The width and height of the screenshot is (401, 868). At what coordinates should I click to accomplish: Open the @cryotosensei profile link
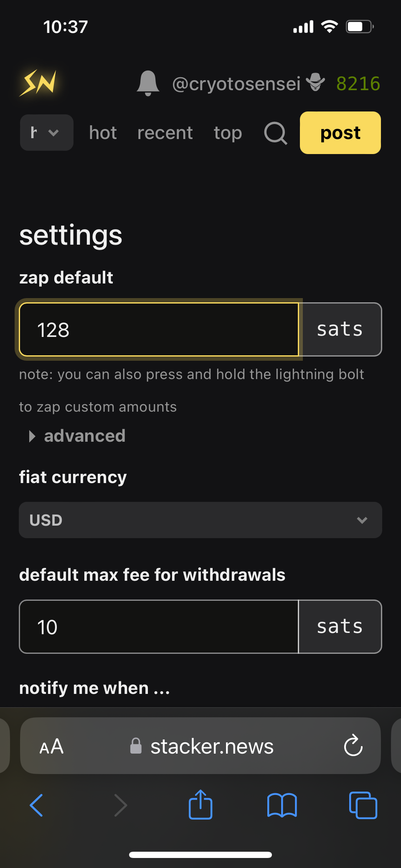236,84
